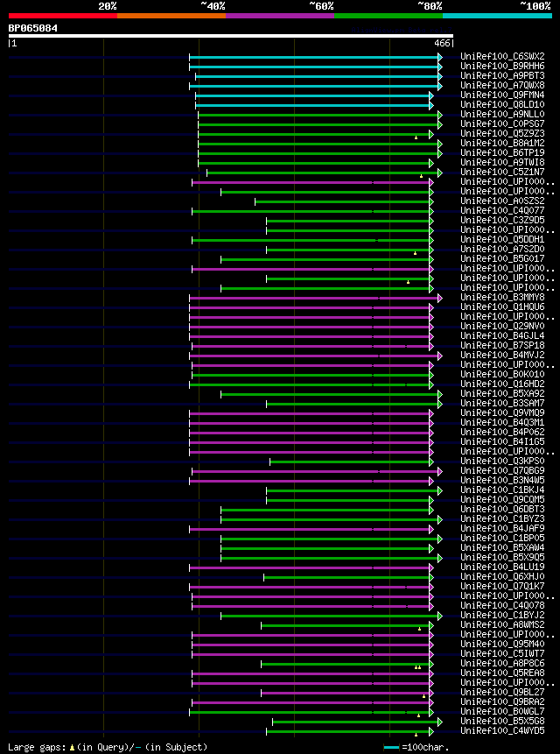This screenshot has height=754, width=560.
Task: Select the UniRef100_B6TP19 label
Action: 502,152
